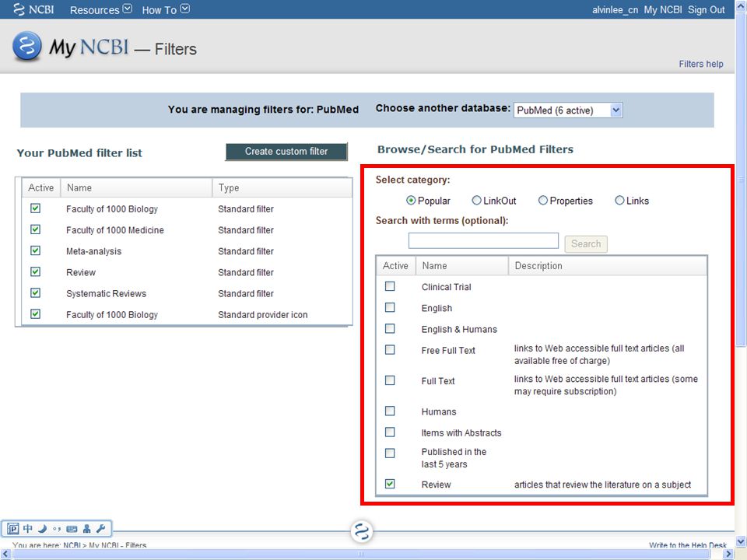Pick the Links category radio button
Screen dimensions: 747x560
click(x=619, y=201)
